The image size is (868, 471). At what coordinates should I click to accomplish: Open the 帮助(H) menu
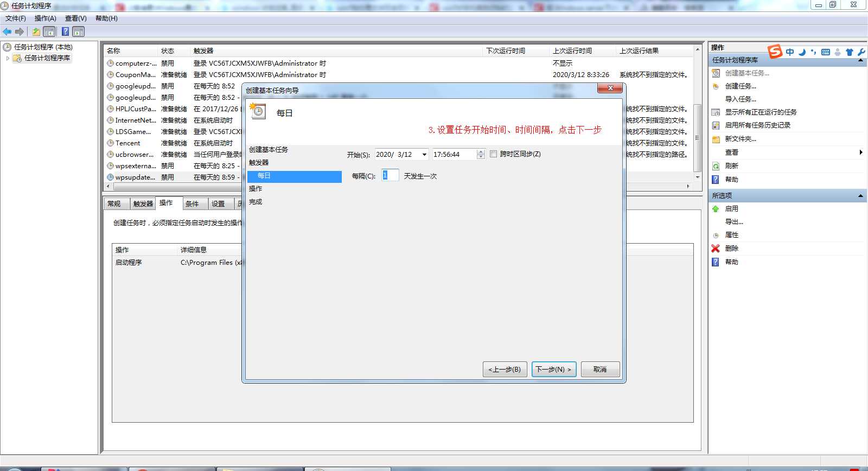pos(107,18)
